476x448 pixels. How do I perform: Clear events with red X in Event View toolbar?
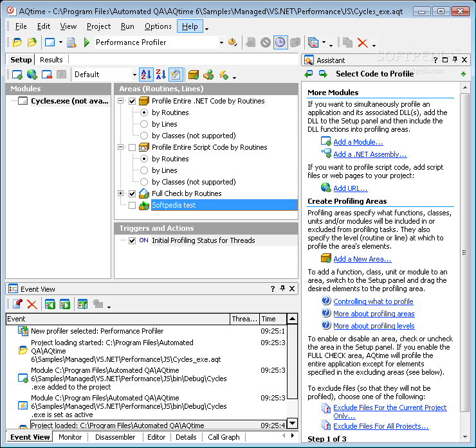tap(32, 304)
